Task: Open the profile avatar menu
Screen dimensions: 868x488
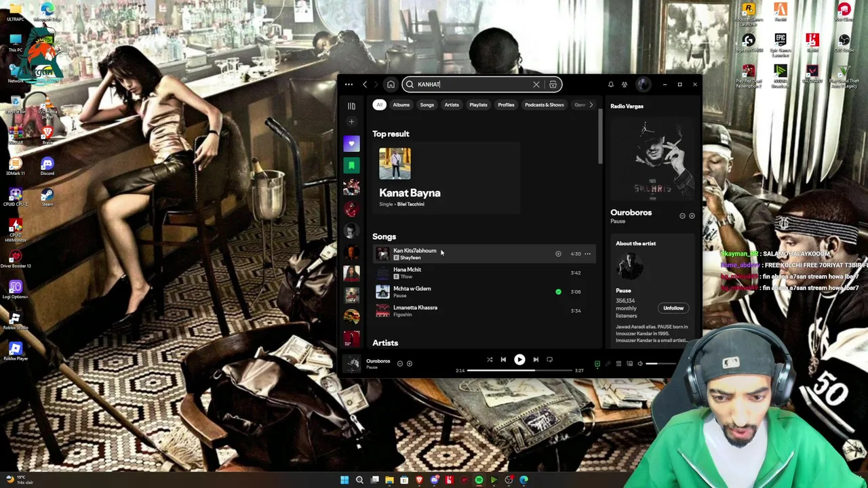Action: coord(643,85)
